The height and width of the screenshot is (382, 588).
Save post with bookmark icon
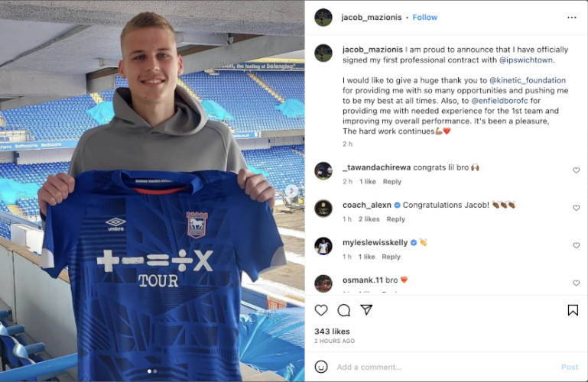(x=573, y=310)
